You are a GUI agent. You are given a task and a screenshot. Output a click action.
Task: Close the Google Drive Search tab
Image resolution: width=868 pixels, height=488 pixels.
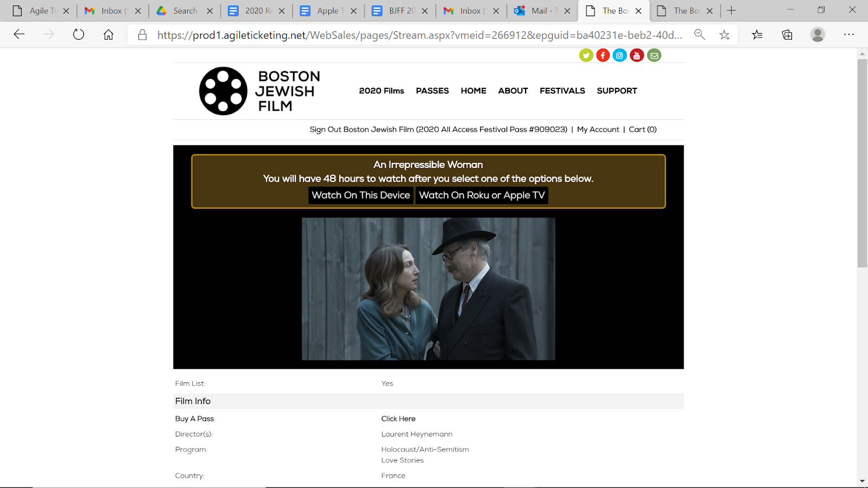pos(210,11)
